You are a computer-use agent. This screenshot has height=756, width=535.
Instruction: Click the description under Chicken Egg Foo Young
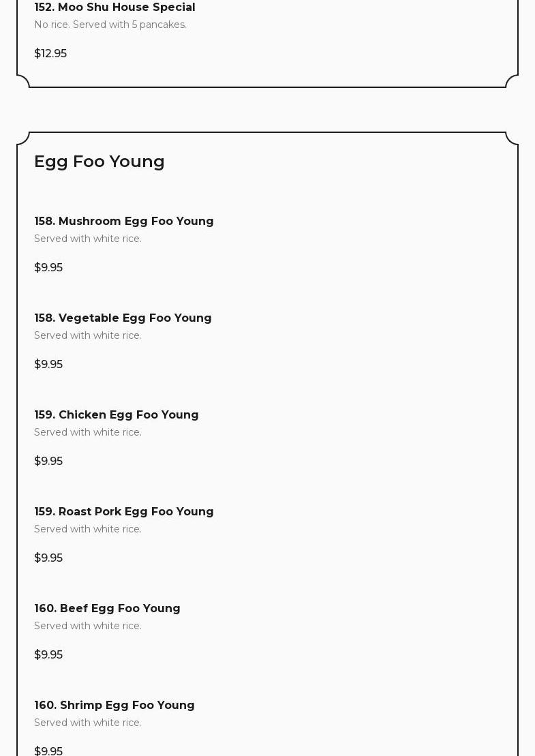[88, 432]
